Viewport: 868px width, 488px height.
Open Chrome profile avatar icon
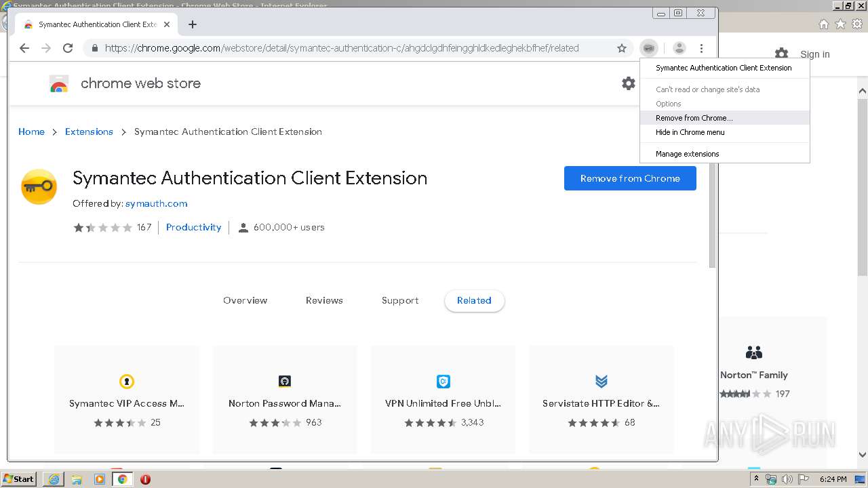[679, 48]
